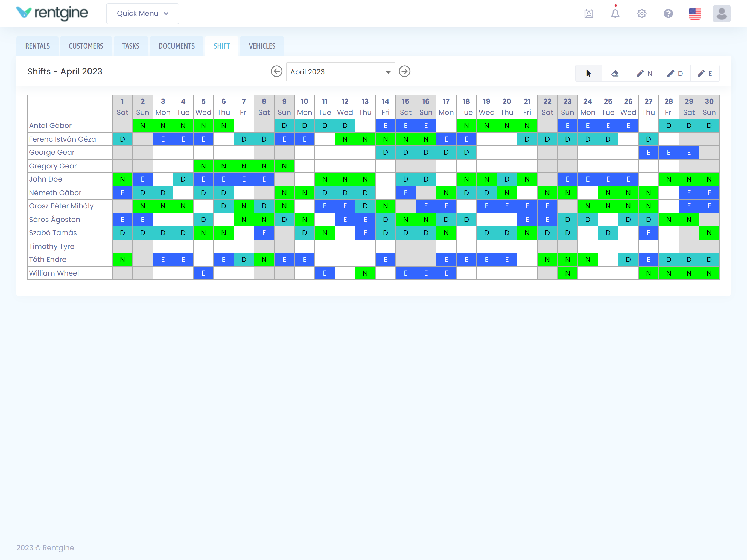Viewport: 747px width, 560px height.
Task: Open the settings gear
Action: (x=642, y=13)
